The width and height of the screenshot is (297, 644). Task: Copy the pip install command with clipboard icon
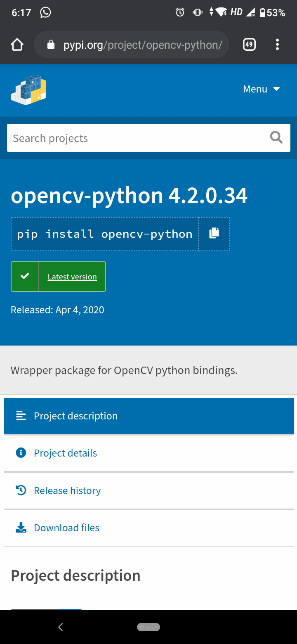214,234
